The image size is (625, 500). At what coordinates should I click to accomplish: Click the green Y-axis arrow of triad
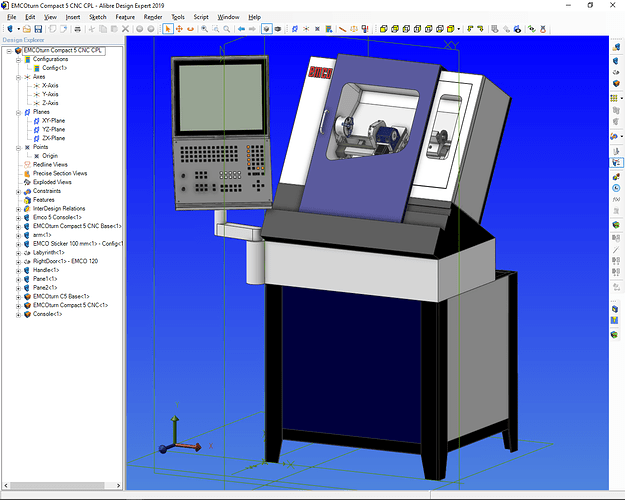(175, 429)
